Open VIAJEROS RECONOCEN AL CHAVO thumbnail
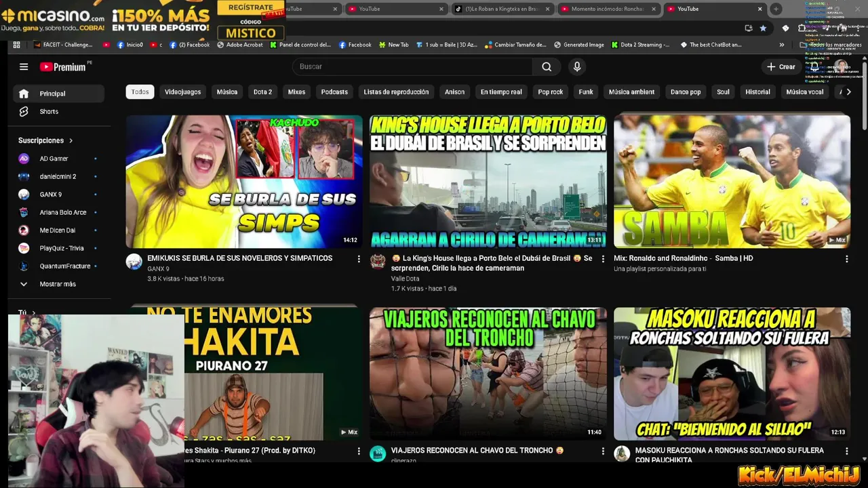Screen dimensions: 868x488 (488, 373)
